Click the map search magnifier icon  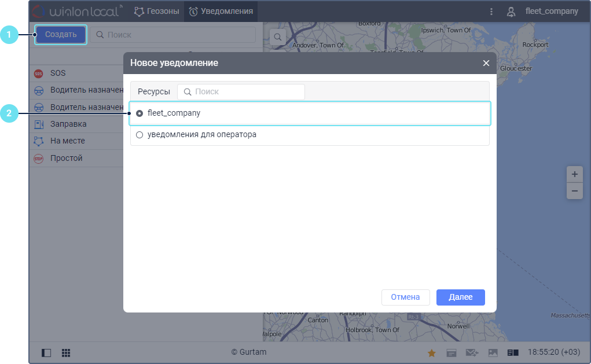pyautogui.click(x=278, y=37)
